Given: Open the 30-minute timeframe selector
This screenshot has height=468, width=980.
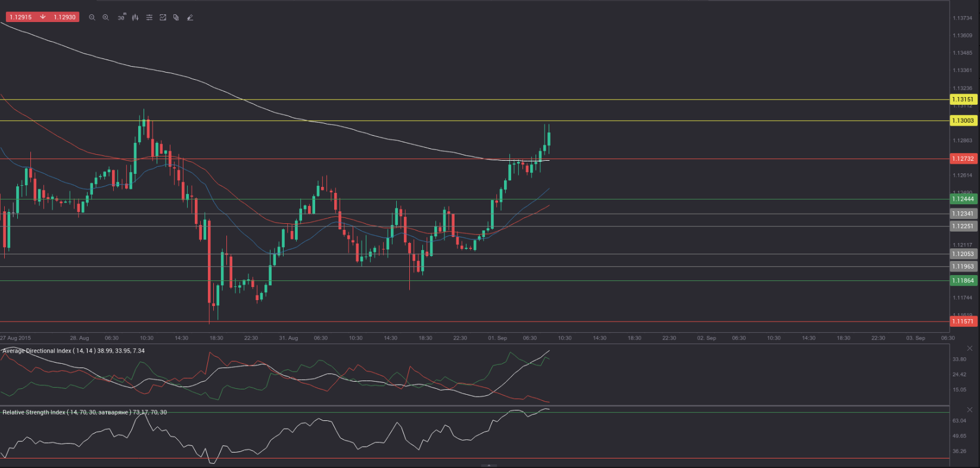Looking at the screenshot, I should pos(122,17).
